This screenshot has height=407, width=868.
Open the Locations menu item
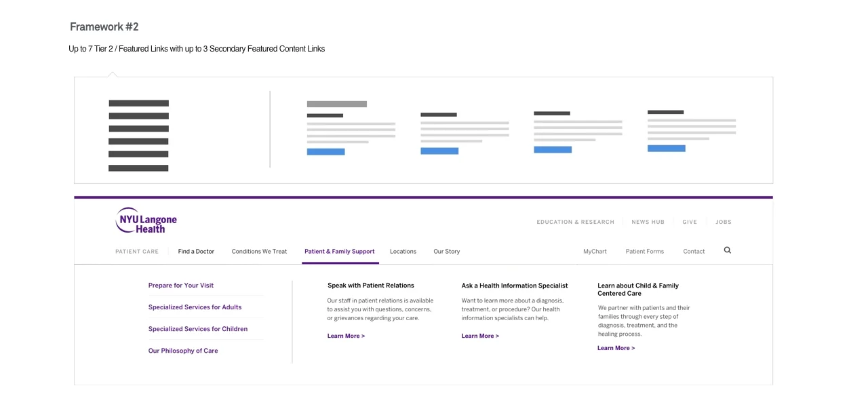click(x=403, y=252)
